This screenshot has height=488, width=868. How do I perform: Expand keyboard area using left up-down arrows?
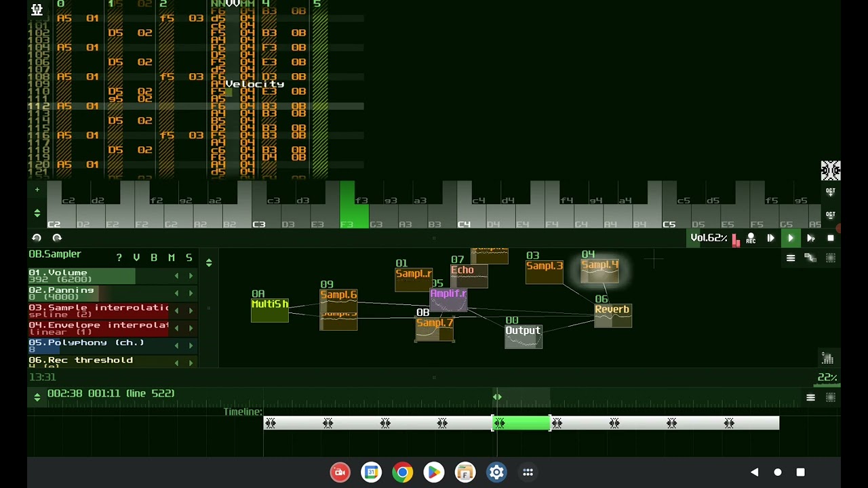click(x=37, y=213)
